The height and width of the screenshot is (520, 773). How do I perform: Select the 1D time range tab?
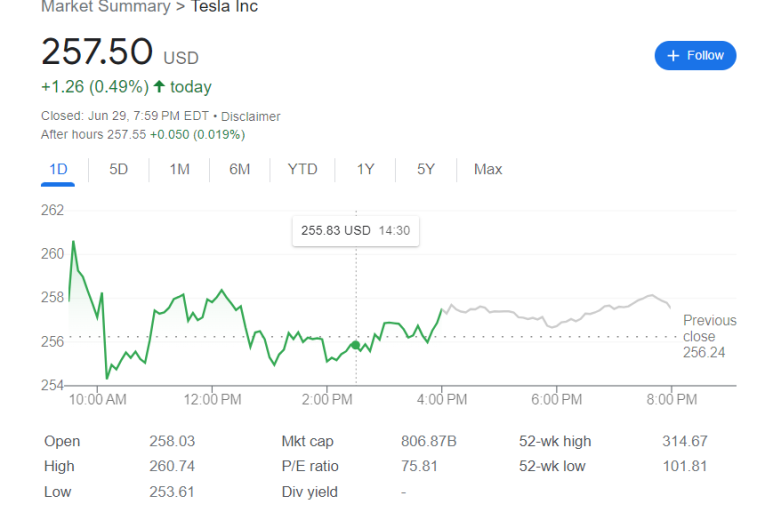(x=58, y=170)
